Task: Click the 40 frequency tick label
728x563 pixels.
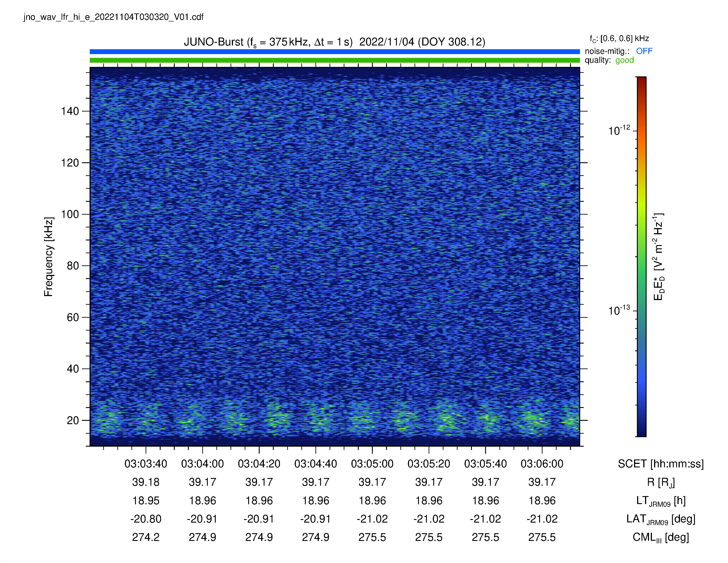Action: (73, 369)
